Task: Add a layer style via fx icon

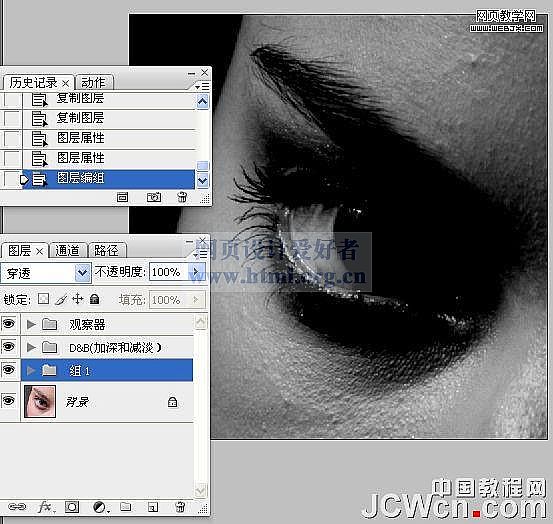Action: point(45,507)
